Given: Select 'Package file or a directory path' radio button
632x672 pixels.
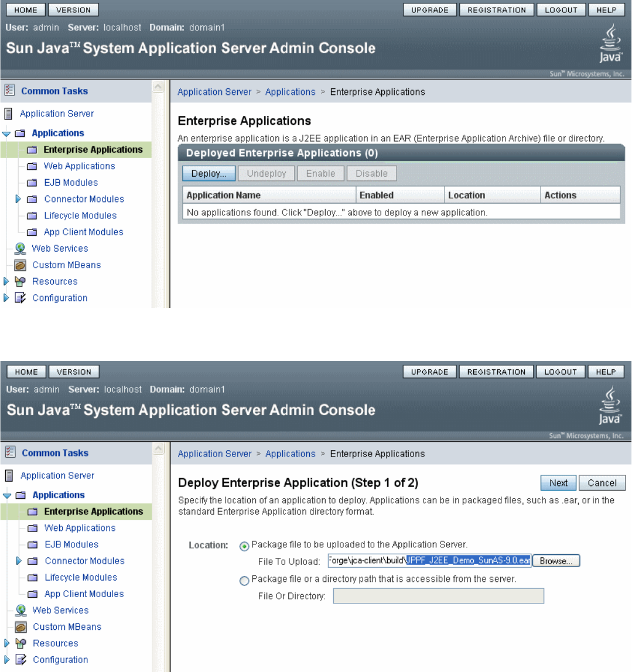Looking at the screenshot, I should [x=244, y=581].
